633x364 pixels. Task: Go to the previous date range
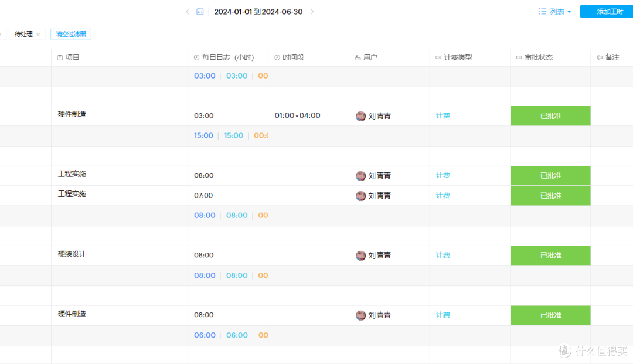[188, 12]
